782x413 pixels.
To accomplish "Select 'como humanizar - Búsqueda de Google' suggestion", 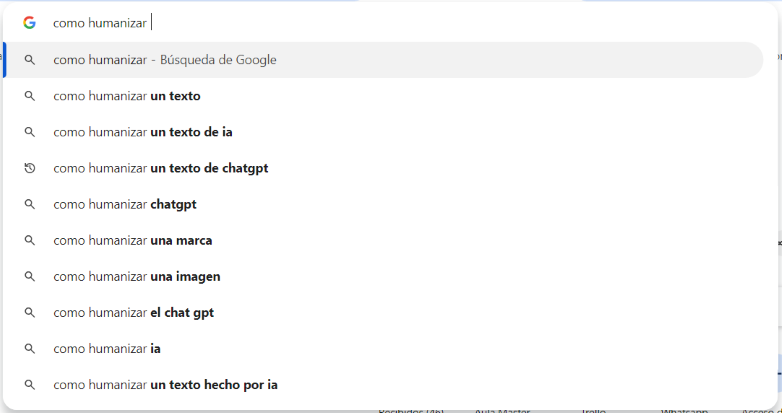I will [x=383, y=60].
